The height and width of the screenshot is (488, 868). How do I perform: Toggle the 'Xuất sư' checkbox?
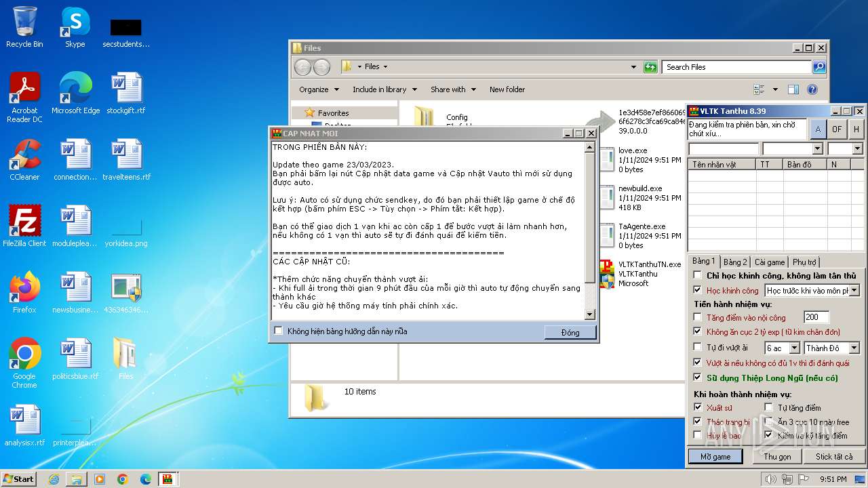tap(697, 407)
